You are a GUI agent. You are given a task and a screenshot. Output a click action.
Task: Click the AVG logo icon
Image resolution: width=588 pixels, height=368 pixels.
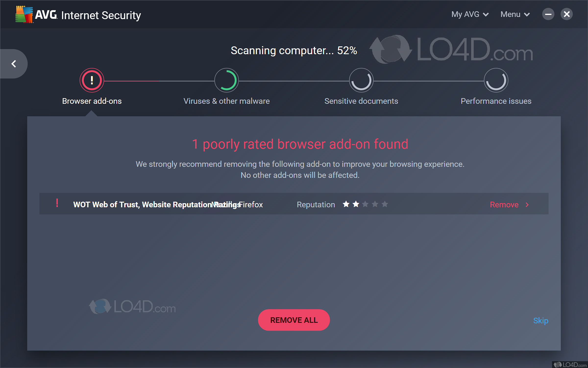click(24, 15)
